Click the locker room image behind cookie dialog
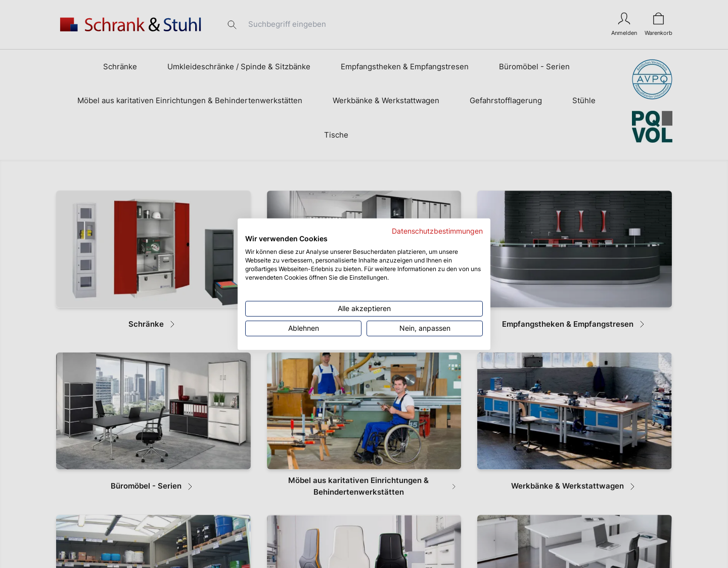The width and height of the screenshot is (728, 568). [364, 204]
